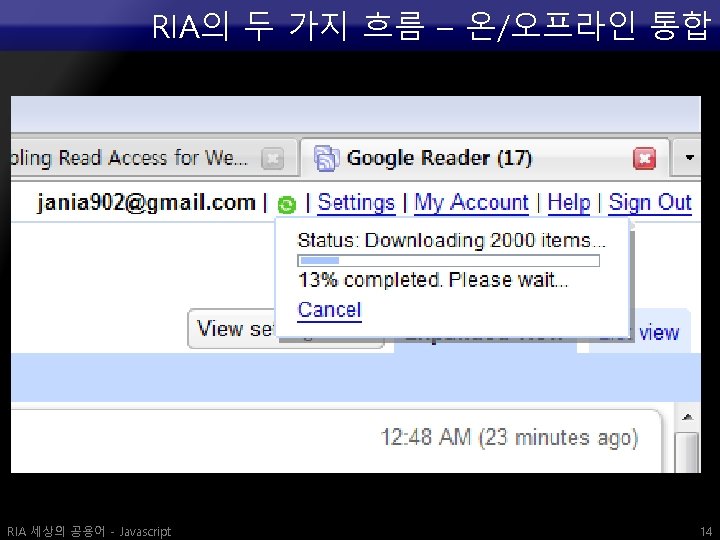Open the Help link
Screen dimensions: 720x540
click(569, 202)
